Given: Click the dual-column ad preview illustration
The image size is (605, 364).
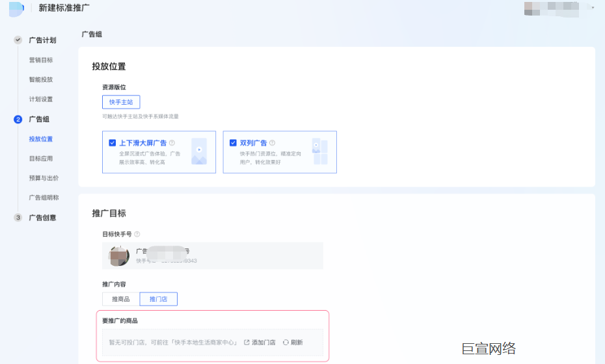Looking at the screenshot, I should tap(320, 151).
